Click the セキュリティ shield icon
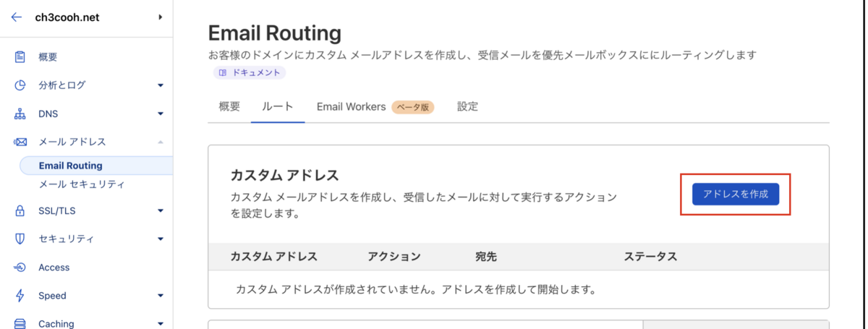 coord(20,239)
